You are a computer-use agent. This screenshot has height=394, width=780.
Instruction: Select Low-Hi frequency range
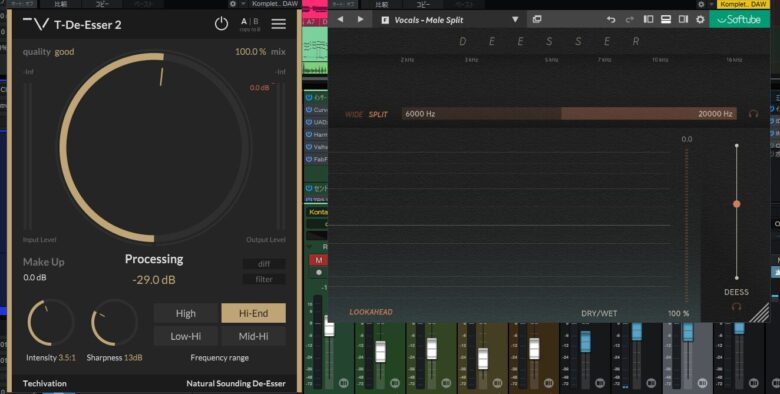tap(186, 336)
